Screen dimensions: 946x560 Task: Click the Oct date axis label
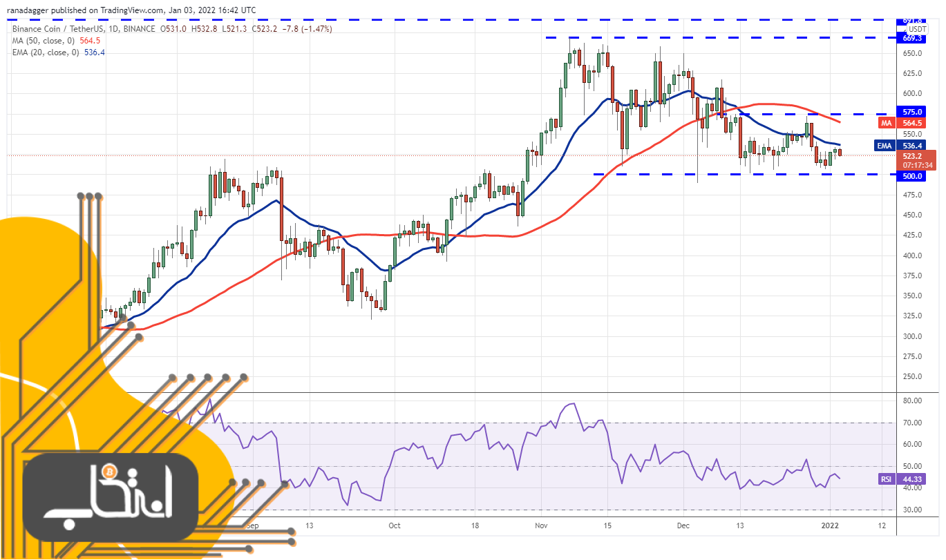[x=395, y=525]
